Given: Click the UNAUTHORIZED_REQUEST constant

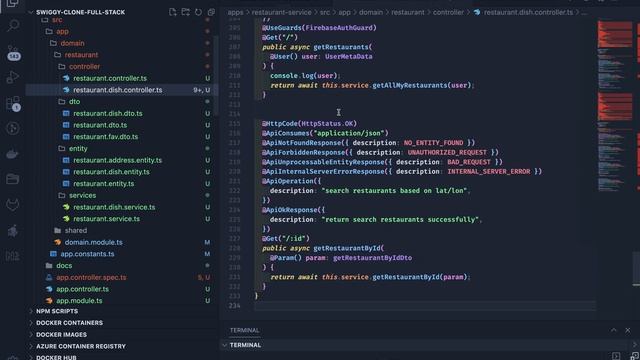Looking at the screenshot, I should [447, 152].
